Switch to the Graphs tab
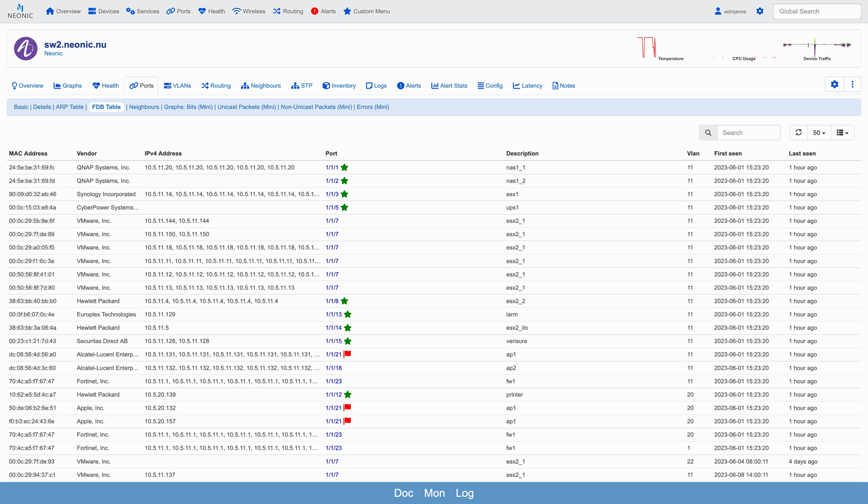The image size is (868, 504). click(x=67, y=85)
